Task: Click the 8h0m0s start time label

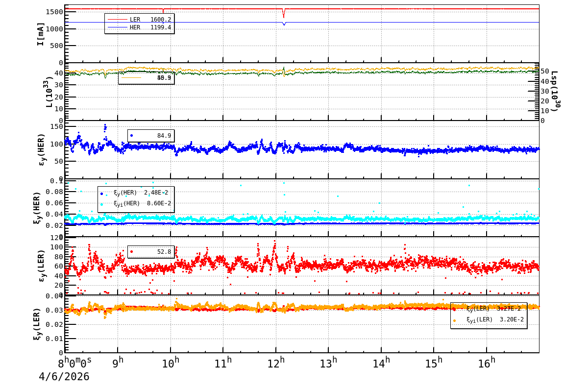Action: 74,363
